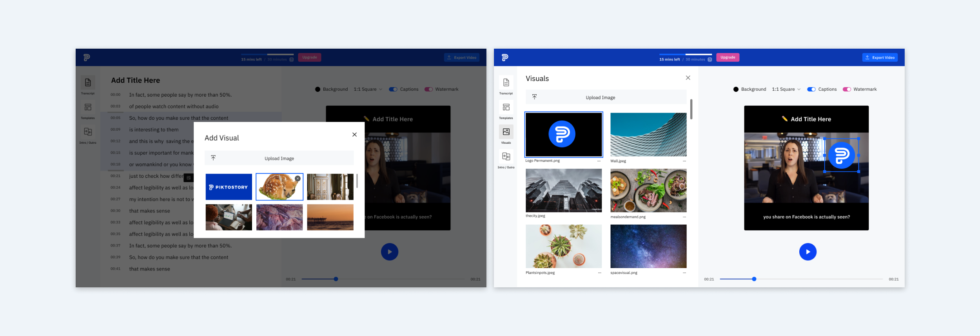Select Wall.jpeg thumbnail
980x336 pixels.
point(648,135)
